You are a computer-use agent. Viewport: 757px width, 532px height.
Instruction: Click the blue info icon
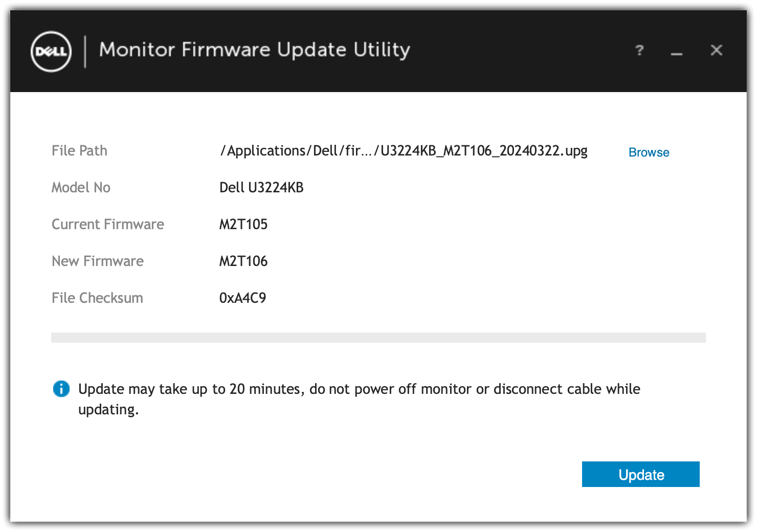(61, 389)
